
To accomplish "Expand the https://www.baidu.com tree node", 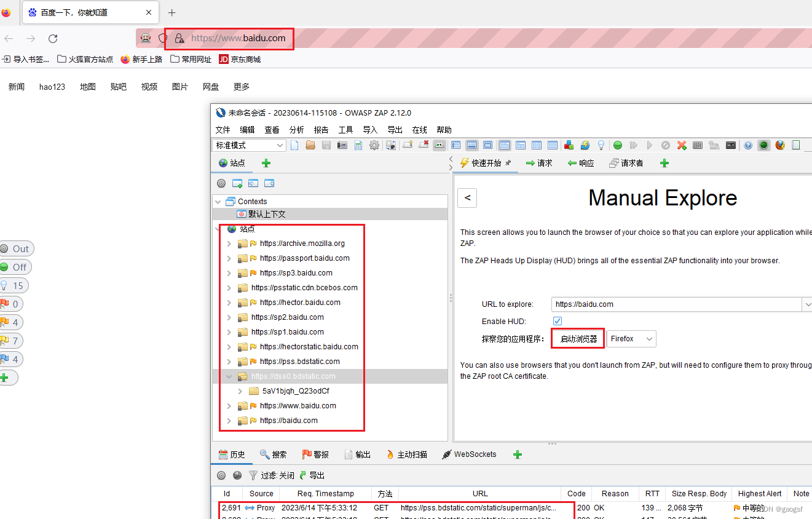I will tap(229, 406).
